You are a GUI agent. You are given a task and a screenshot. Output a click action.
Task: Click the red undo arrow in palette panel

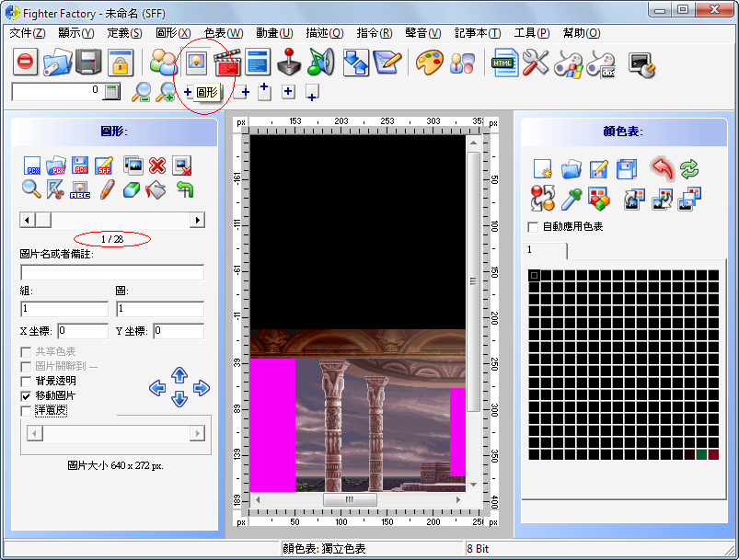point(663,168)
